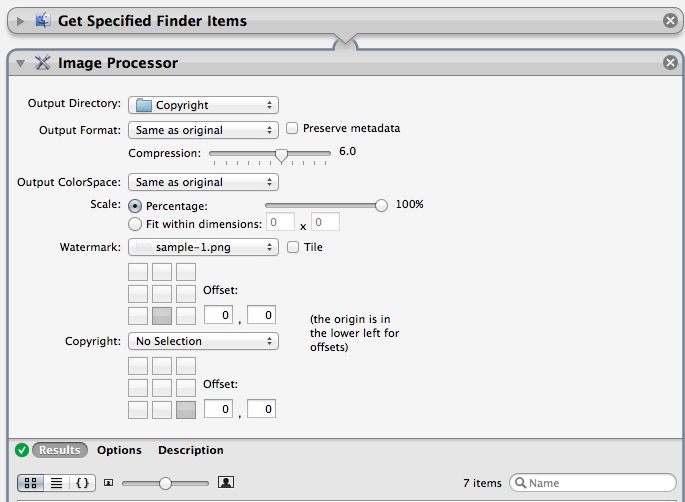
Task: Click the Name search field
Action: point(593,483)
